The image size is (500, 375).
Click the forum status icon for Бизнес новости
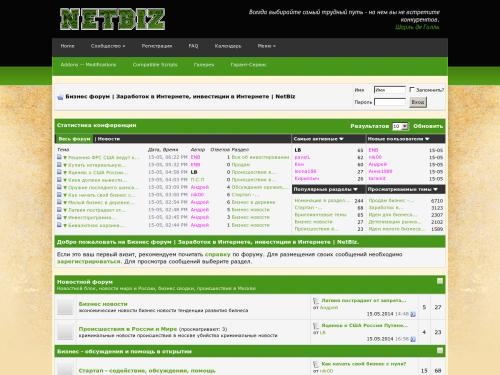click(x=65, y=307)
